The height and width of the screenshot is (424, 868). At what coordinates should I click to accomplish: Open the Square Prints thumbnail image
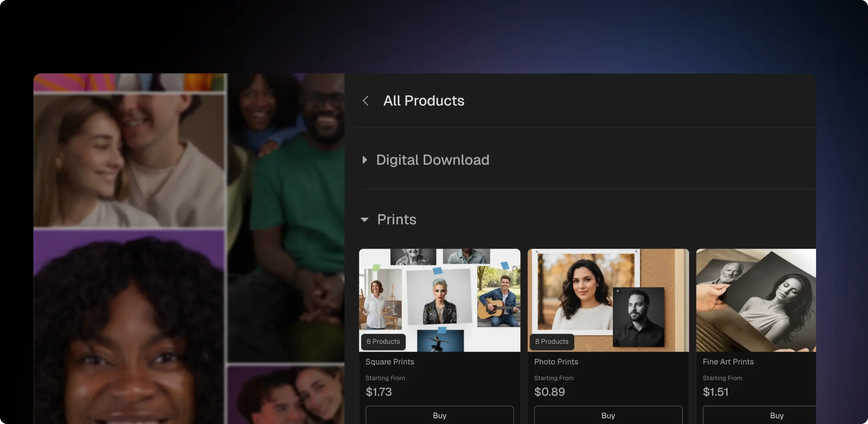click(x=439, y=300)
